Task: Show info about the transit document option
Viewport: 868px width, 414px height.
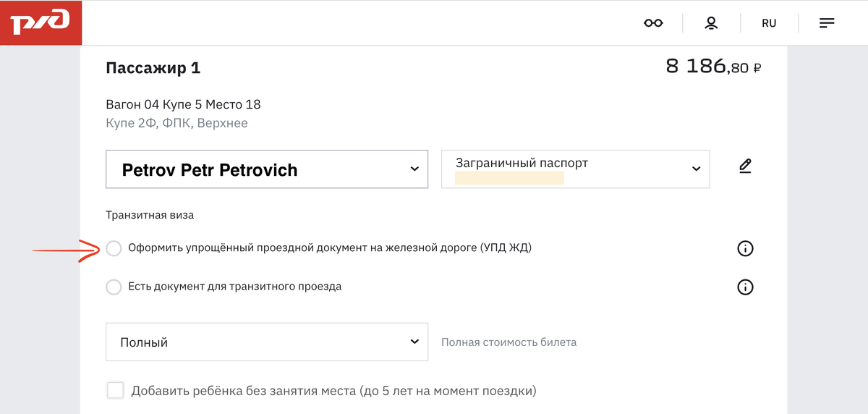Action: click(x=745, y=287)
